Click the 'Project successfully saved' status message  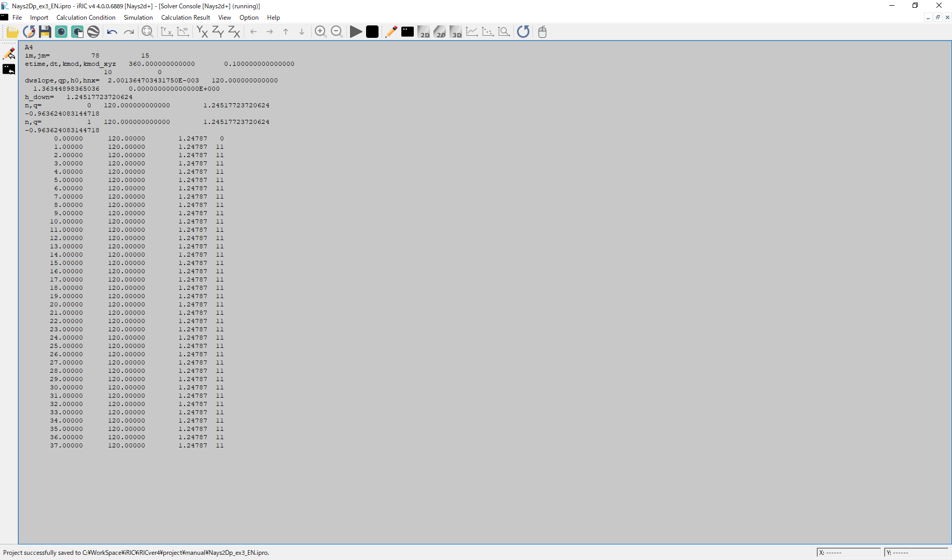(x=136, y=553)
